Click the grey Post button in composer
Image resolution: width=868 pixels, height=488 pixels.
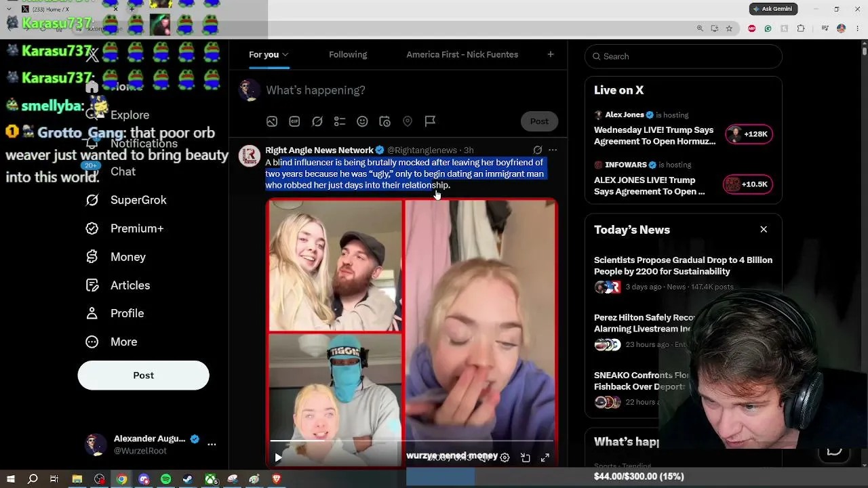tap(539, 121)
